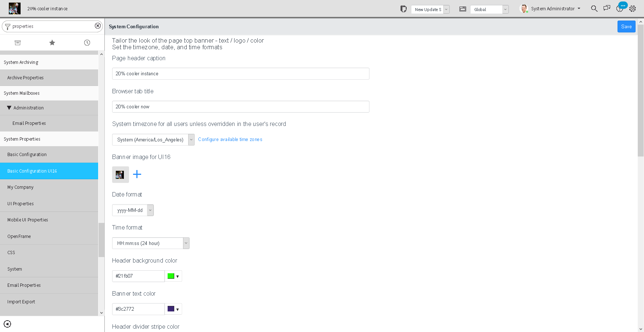Open global search with the magnifier icon

(x=594, y=8)
